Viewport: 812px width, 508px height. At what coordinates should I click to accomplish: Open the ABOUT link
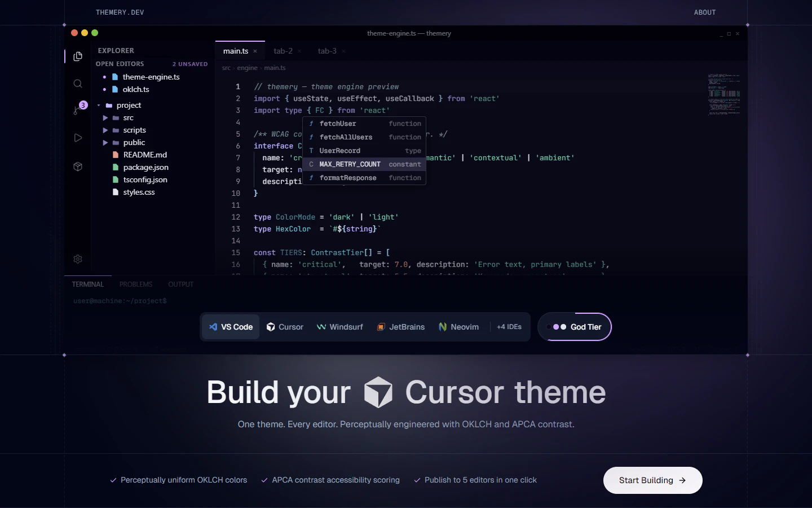point(705,12)
